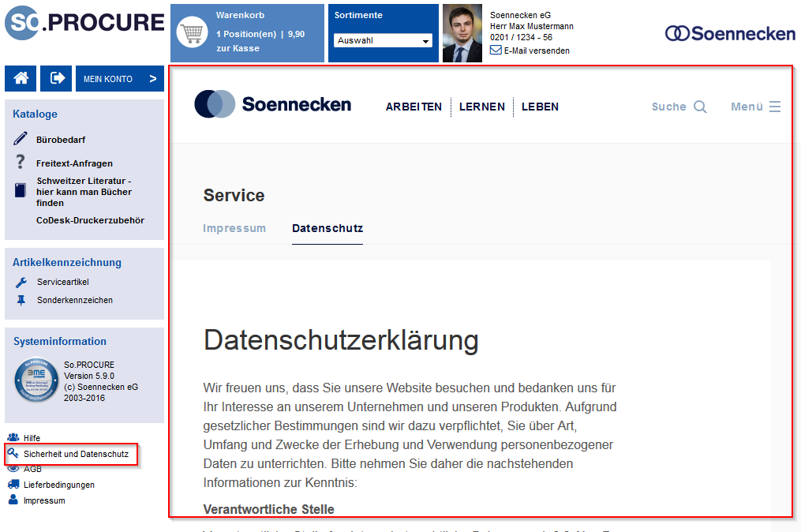Click Max Mustermann's contact photo
Image resolution: width=801 pixels, height=532 pixels.
462,33
